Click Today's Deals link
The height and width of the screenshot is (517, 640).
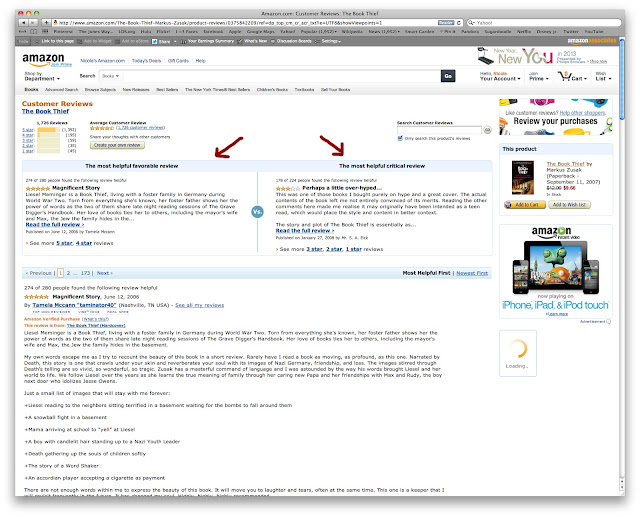click(x=146, y=61)
